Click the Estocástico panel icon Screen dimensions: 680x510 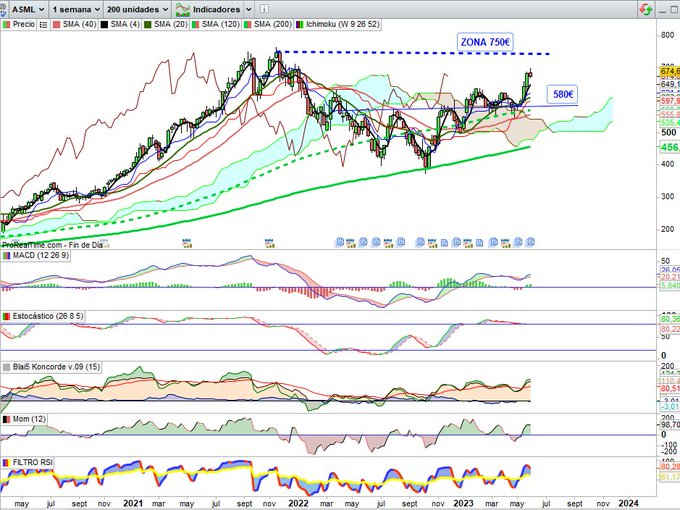(x=7, y=317)
